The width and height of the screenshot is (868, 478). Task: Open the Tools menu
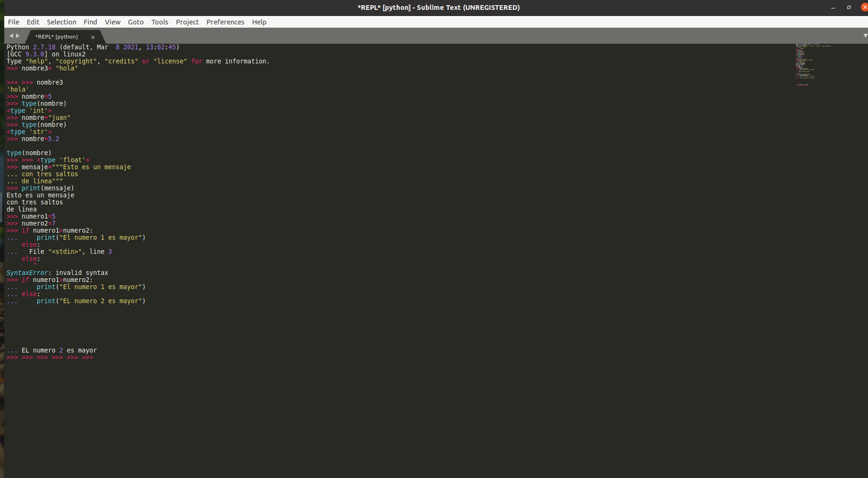point(159,22)
